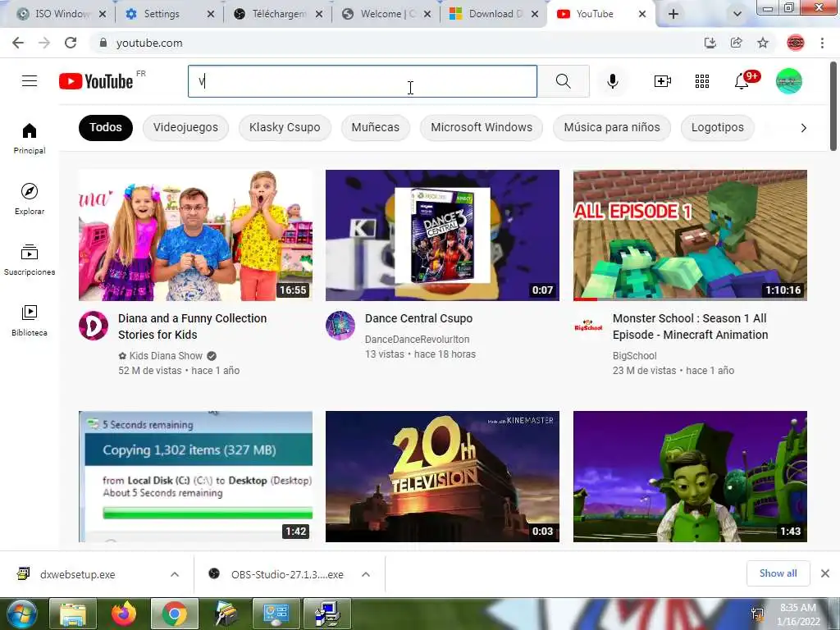
Task: Bookmark this page with the star icon
Action: click(x=763, y=43)
